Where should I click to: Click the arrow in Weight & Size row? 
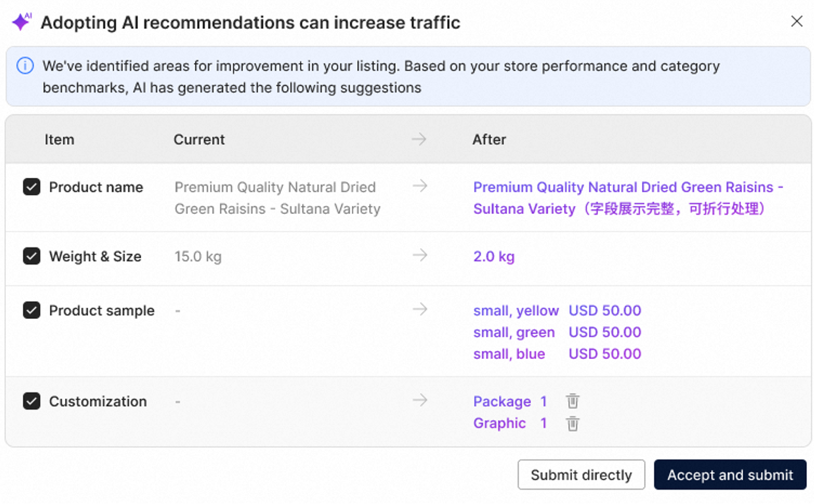click(420, 255)
